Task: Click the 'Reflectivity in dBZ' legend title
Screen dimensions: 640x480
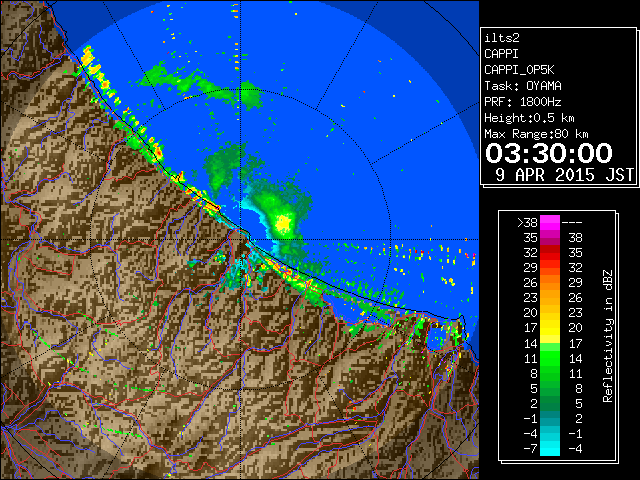Action: [x=607, y=336]
